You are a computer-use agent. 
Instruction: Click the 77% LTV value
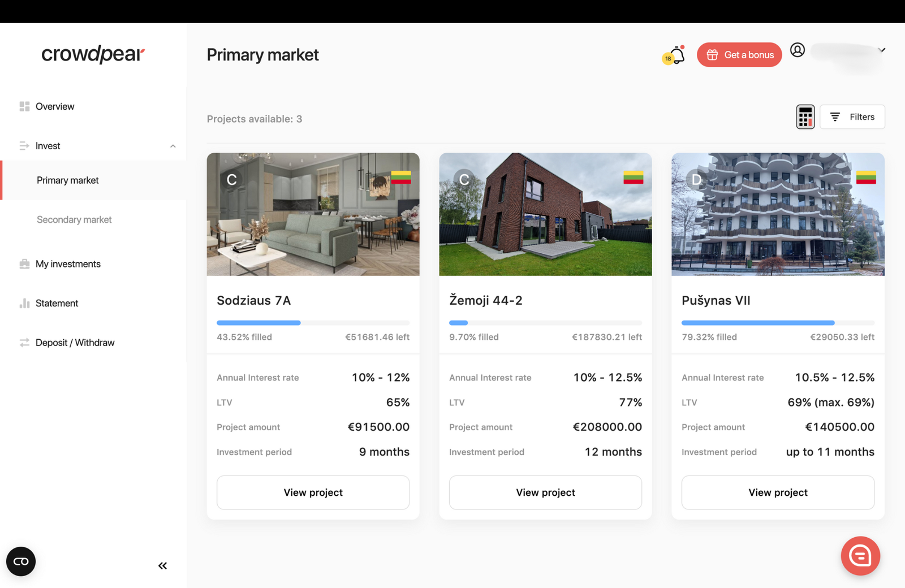[631, 402]
